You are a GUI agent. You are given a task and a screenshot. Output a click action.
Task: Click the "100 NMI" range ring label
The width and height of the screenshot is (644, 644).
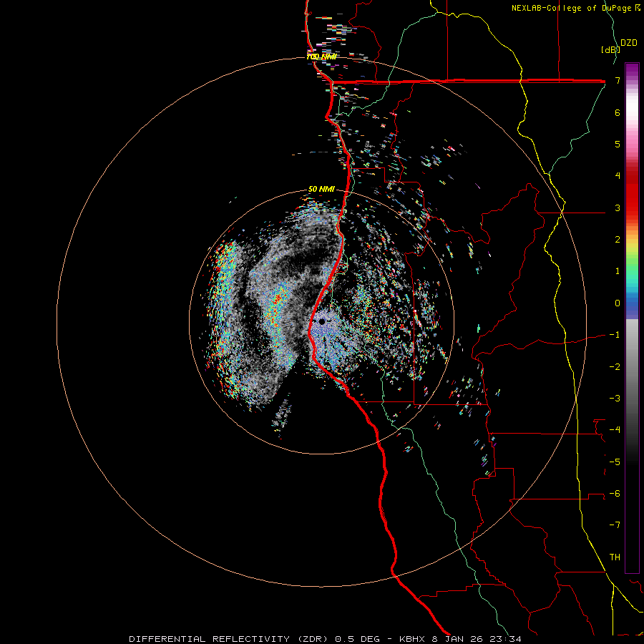pos(321,57)
